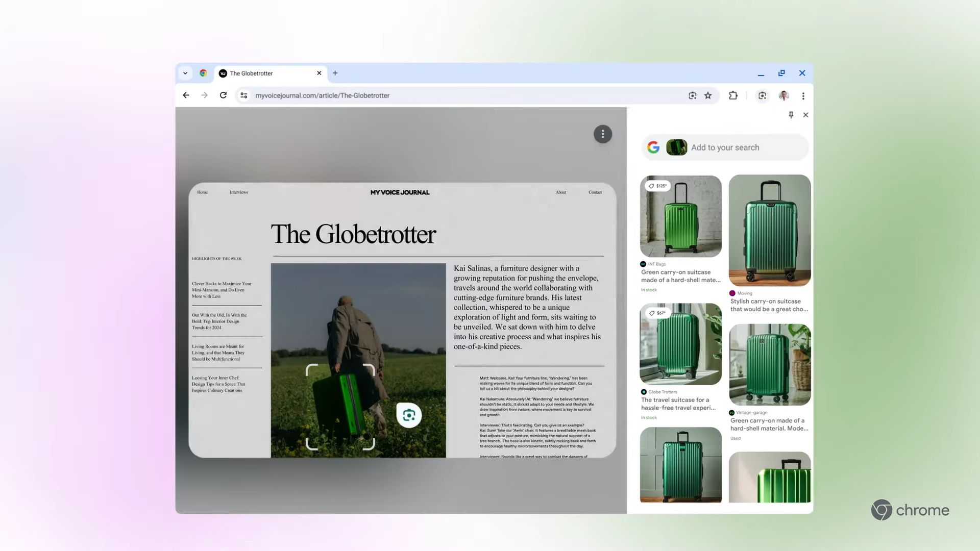Toggle the page refresh button
Image resolution: width=980 pixels, height=551 pixels.
click(x=224, y=95)
